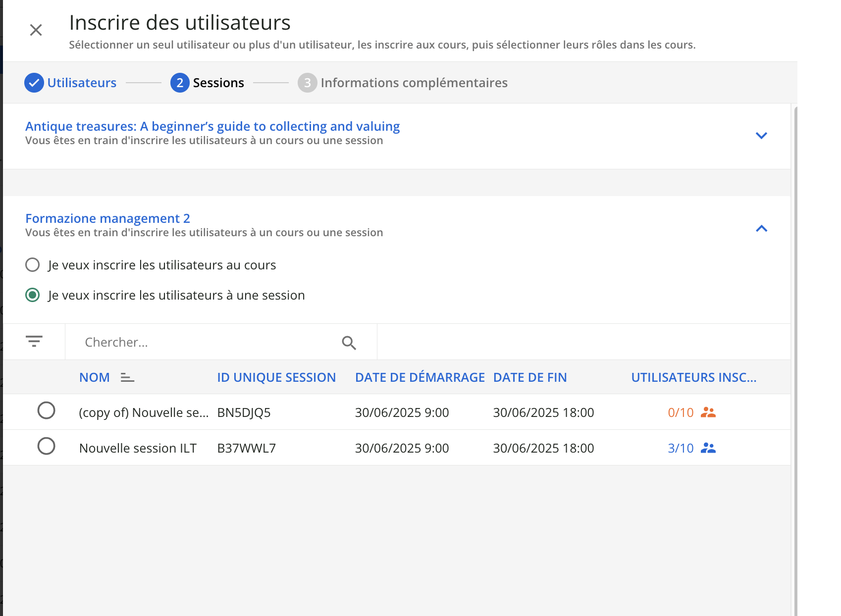Click the step 2 Sessions circle
The image size is (841, 616).
pos(180,83)
